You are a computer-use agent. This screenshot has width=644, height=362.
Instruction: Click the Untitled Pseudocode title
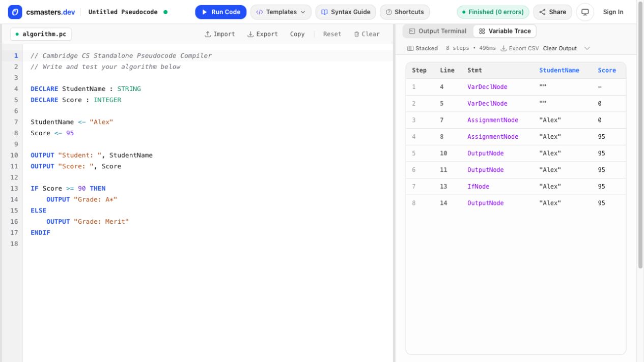(123, 12)
